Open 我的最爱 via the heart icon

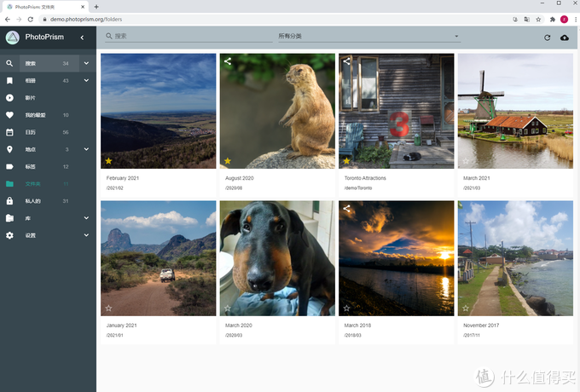[9, 115]
